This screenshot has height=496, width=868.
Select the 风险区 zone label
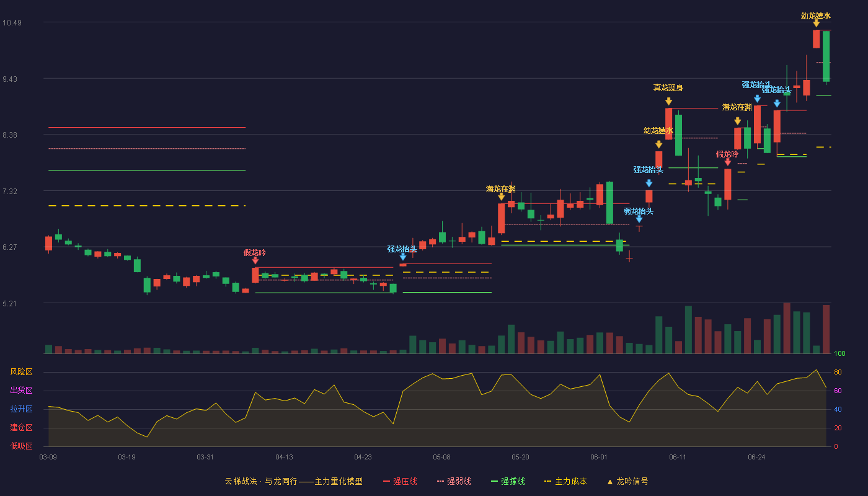(21, 372)
